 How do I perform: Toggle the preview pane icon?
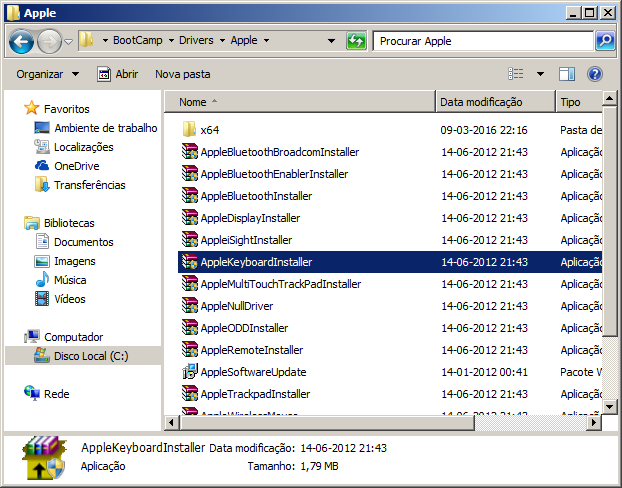tap(567, 74)
